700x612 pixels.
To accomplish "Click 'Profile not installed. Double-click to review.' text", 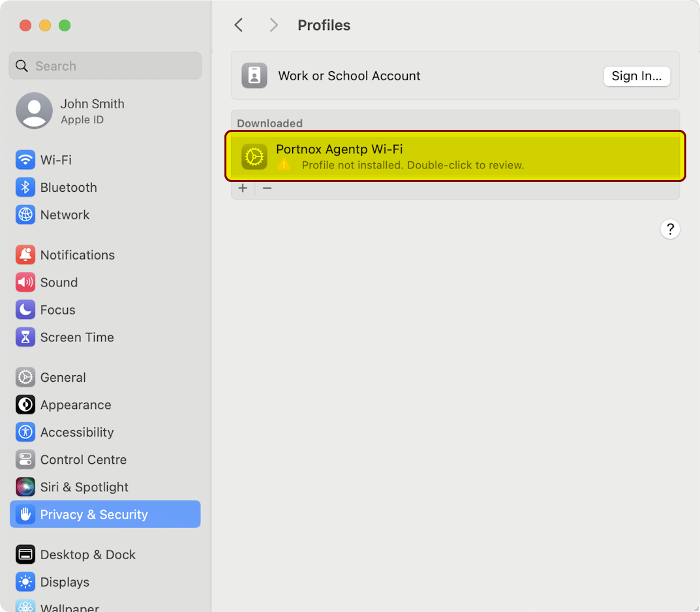I will point(413,165).
